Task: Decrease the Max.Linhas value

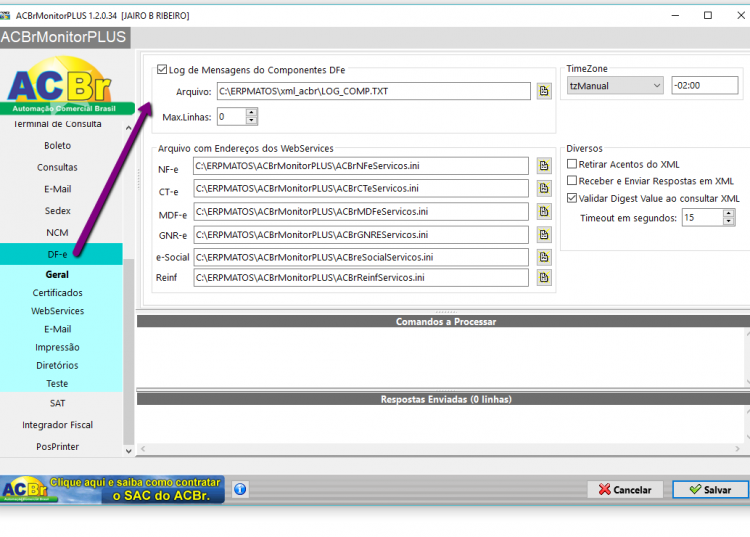Action: point(252,121)
